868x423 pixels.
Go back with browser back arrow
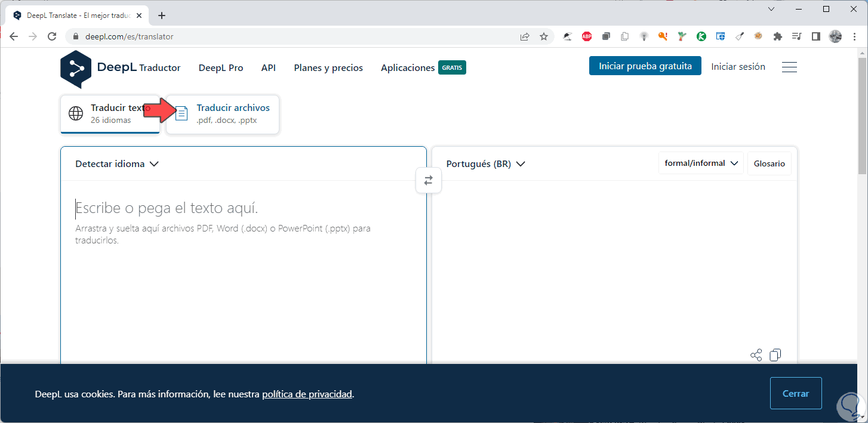(x=14, y=36)
